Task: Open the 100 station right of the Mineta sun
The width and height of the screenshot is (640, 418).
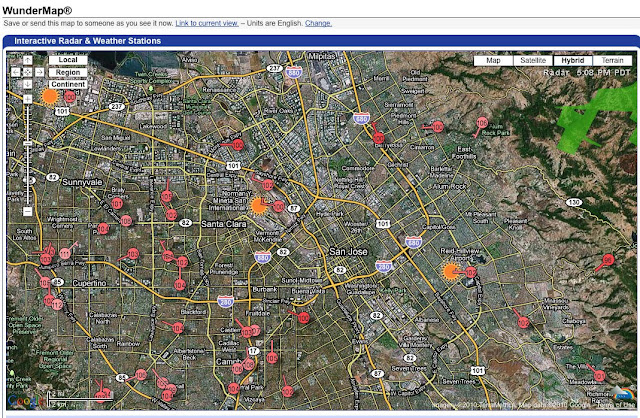Action: tap(279, 207)
